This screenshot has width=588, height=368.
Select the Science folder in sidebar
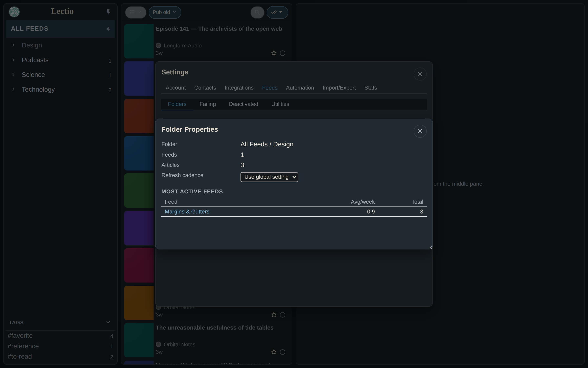click(33, 75)
